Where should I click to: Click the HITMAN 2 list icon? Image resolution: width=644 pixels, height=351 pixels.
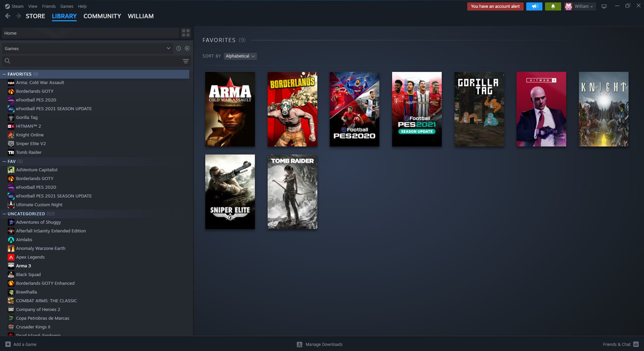pyautogui.click(x=11, y=126)
